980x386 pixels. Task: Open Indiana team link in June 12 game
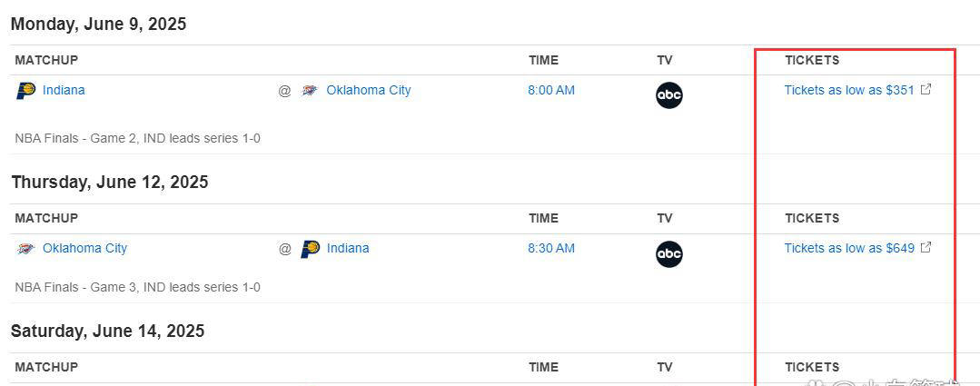tap(348, 249)
